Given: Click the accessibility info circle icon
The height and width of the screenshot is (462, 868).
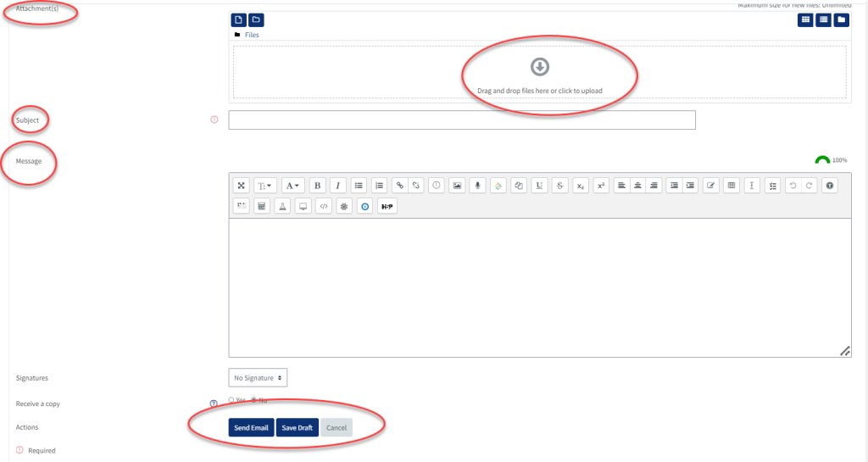Looking at the screenshot, I should (x=830, y=186).
